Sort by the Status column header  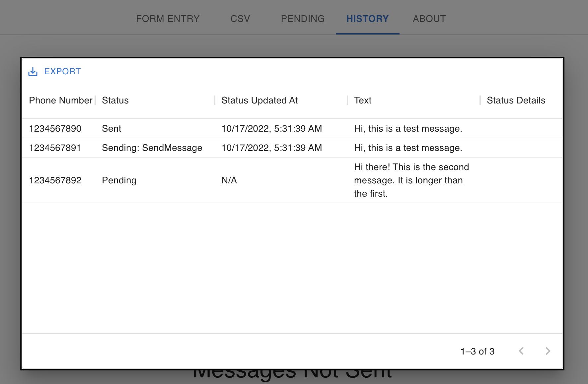[115, 100]
